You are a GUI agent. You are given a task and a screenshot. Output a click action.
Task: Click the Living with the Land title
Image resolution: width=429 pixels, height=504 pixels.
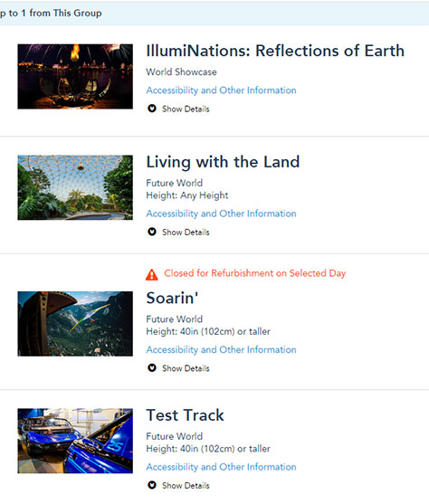[223, 162]
